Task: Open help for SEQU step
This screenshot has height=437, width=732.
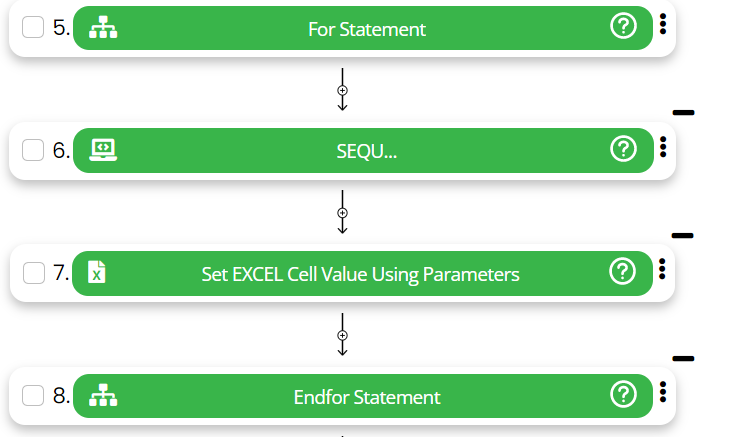Action: [x=623, y=149]
